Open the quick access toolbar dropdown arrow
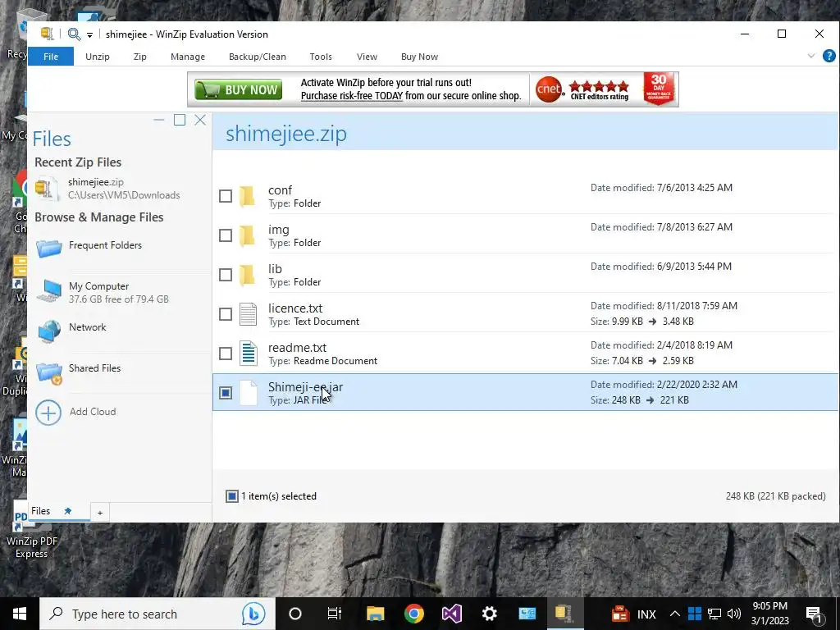Viewport: 840px width, 630px height. tap(89, 34)
